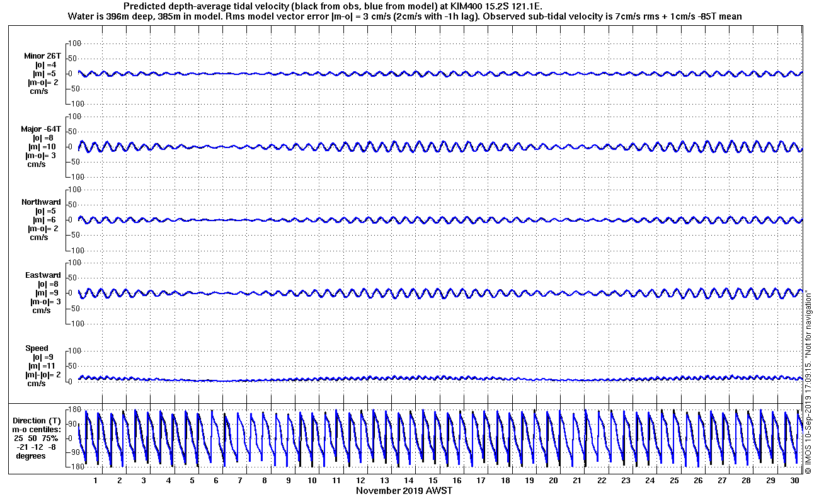
Task: Click the 'degrees' unit label
Action: tap(31, 456)
